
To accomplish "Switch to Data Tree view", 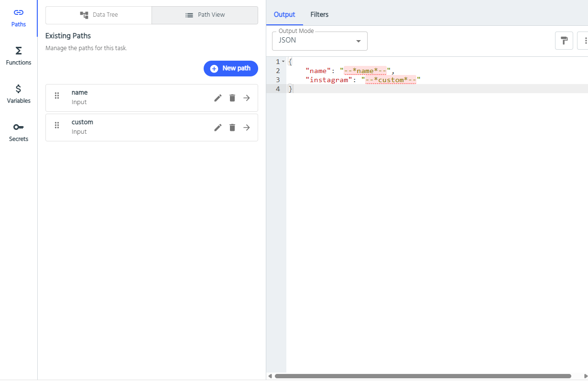I will click(98, 15).
